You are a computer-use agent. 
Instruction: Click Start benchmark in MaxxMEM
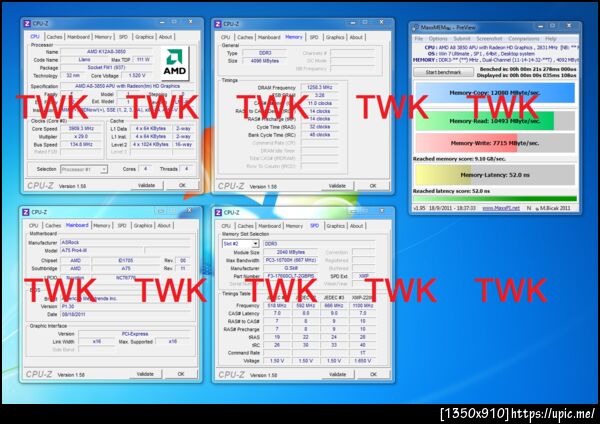tap(443, 72)
